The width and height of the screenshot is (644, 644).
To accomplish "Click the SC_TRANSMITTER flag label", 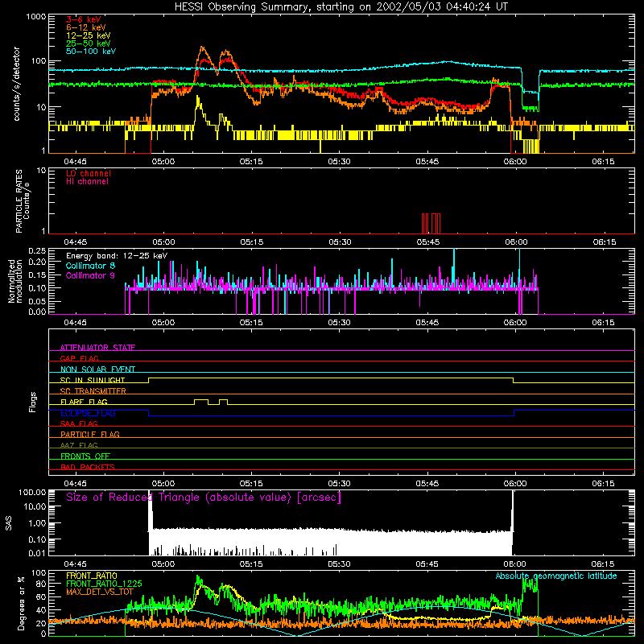I will point(93,390).
